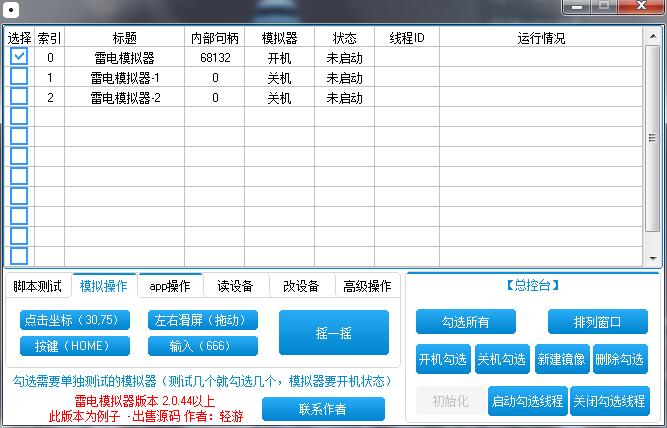Click the 状态 column header

click(x=345, y=38)
